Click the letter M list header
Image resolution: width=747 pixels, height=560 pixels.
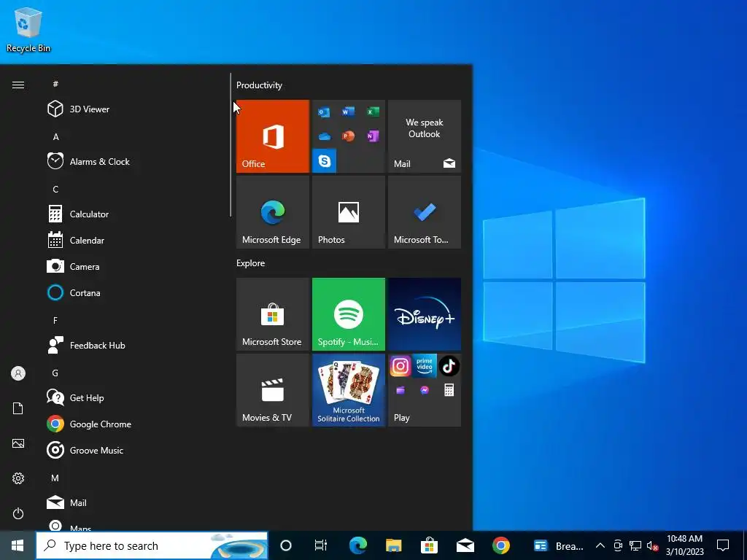click(55, 478)
